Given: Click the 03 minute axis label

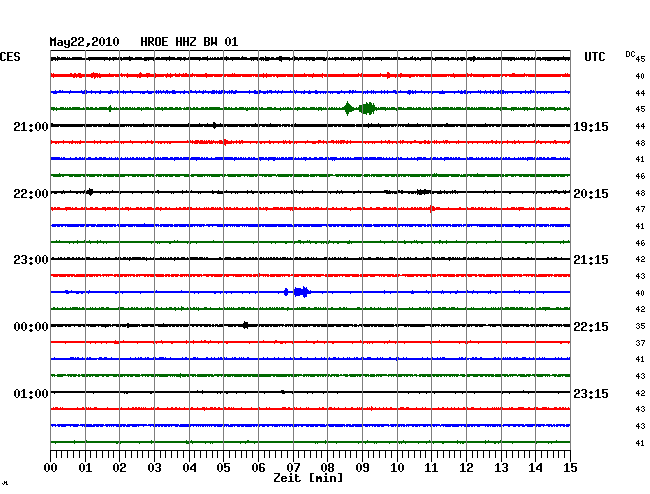Looking at the screenshot, I should point(155,467).
